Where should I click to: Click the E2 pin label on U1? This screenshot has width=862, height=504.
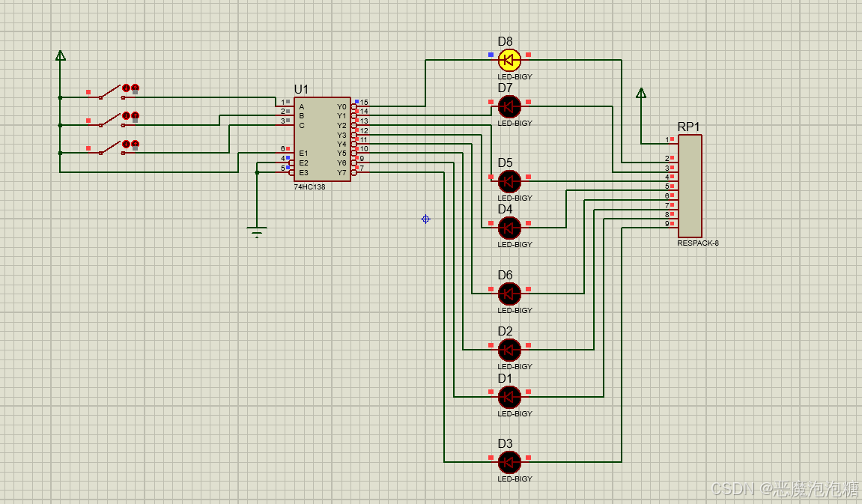(x=303, y=163)
